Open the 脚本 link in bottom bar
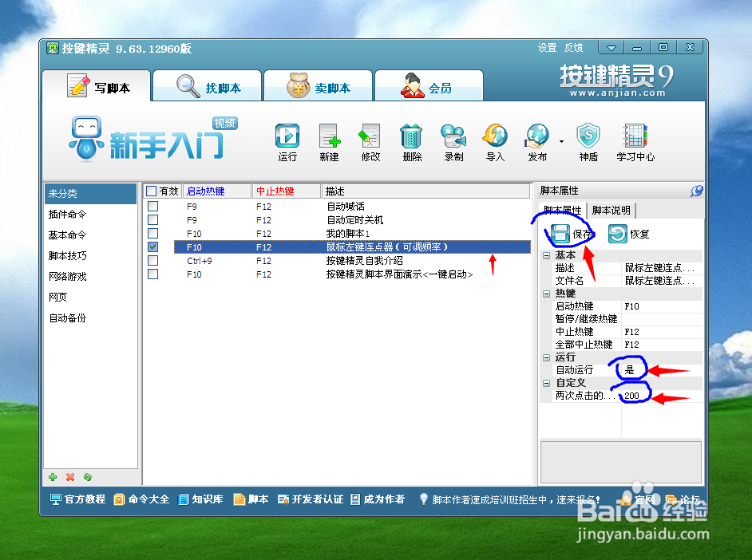Image resolution: width=752 pixels, height=560 pixels. click(x=251, y=499)
